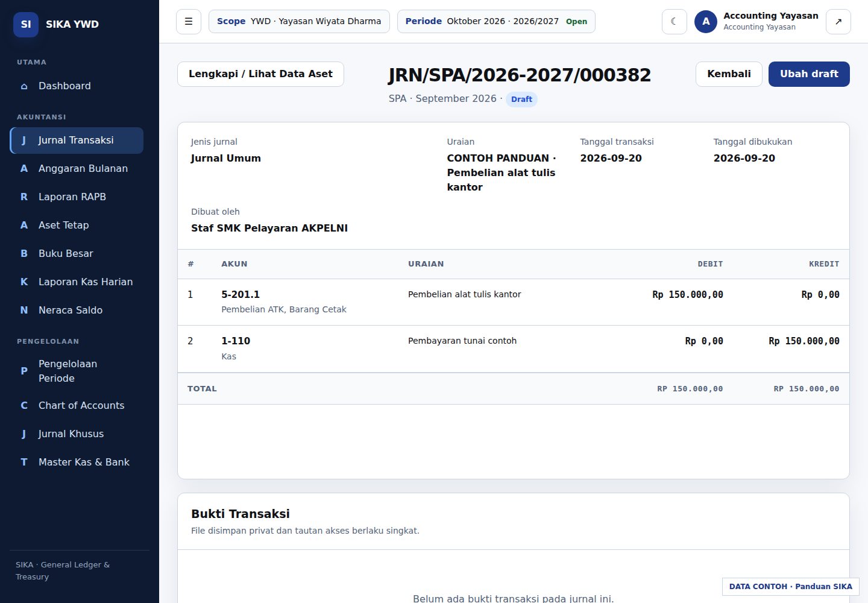Click 'Pembelian ATK, Barang Cetak' account name
This screenshot has width=868, height=603.
coord(284,310)
